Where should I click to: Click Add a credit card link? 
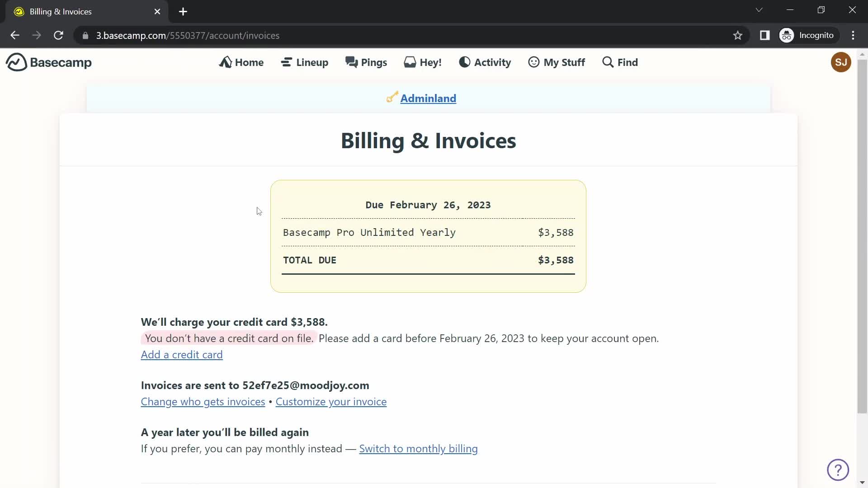pos(181,355)
